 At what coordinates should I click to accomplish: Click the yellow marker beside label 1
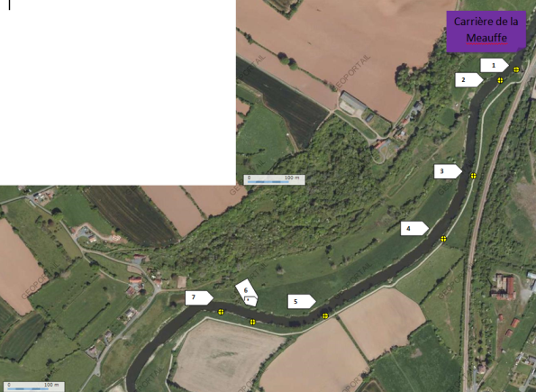[516, 69]
